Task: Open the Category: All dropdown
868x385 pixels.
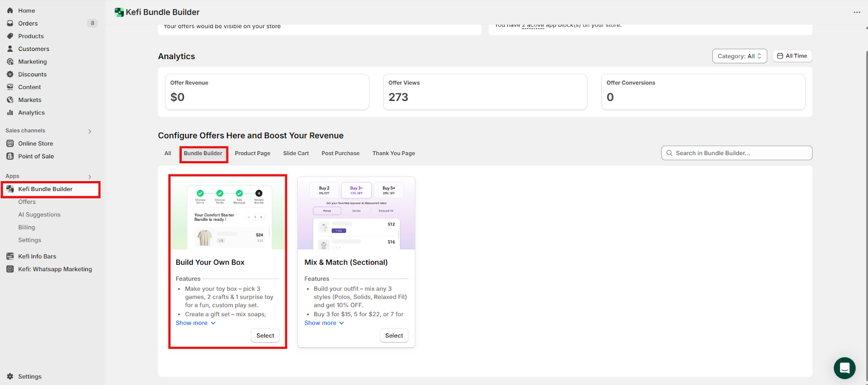Action: [739, 56]
